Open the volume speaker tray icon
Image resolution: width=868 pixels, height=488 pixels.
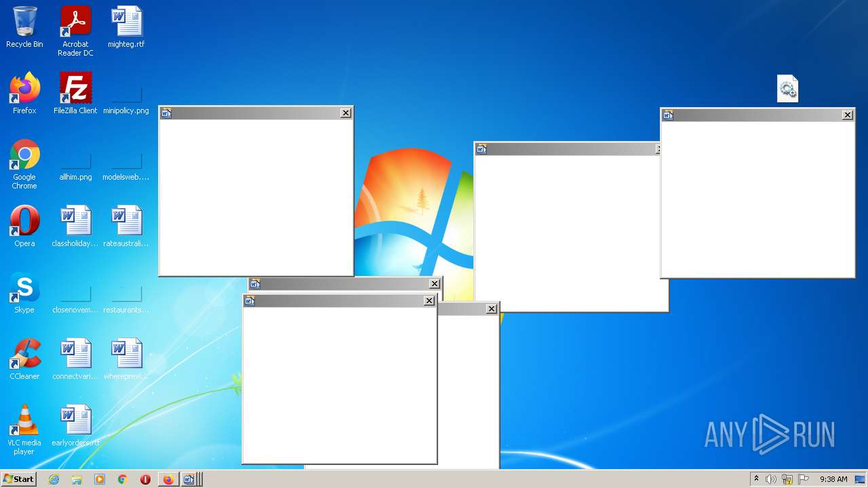pos(771,479)
